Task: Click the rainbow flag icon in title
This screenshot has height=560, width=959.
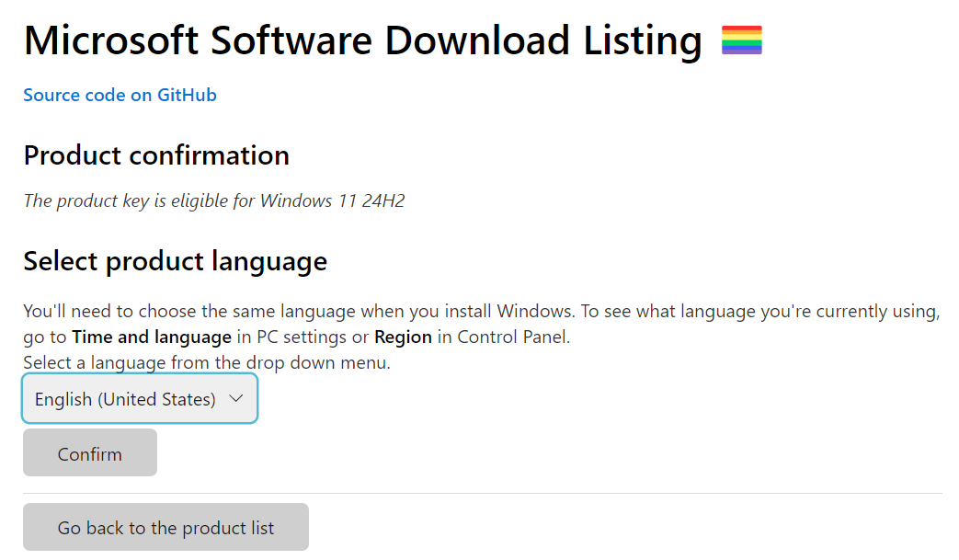Action: 741,40
